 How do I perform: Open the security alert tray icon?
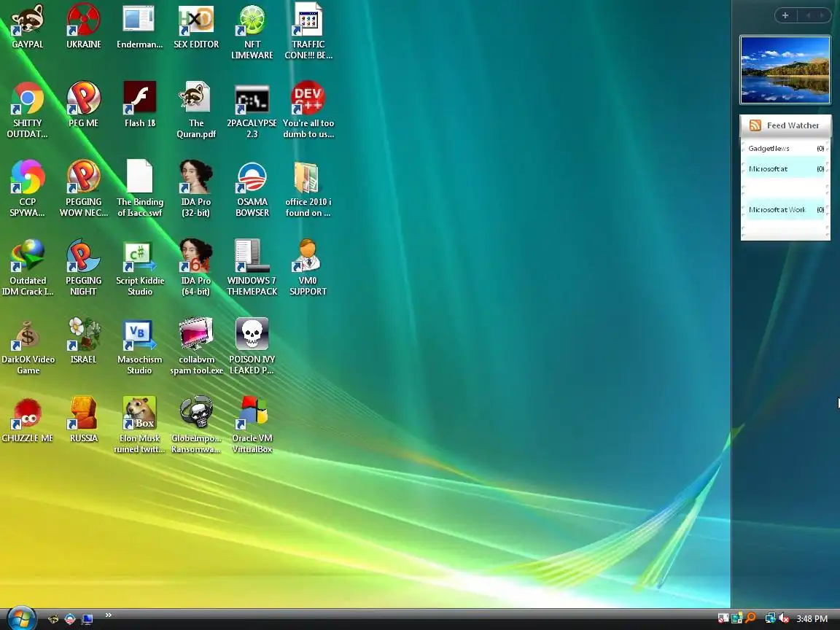[x=723, y=618]
